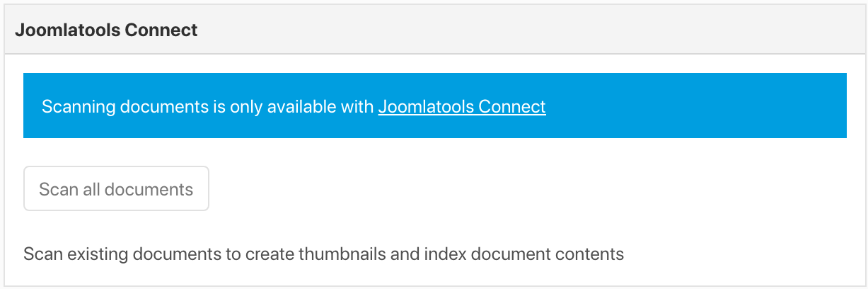Image resolution: width=868 pixels, height=289 pixels.
Task: Open the Joomlatools Connect link
Action: [x=462, y=107]
